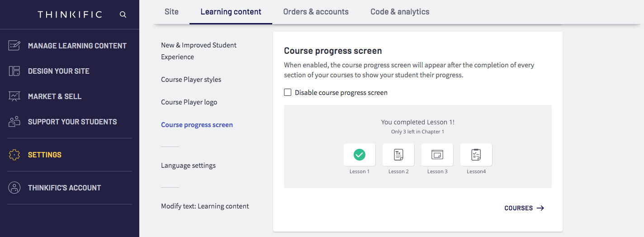Screen dimensions: 644x237
Task: Click the Design Your Site layout icon
Action: 14,71
